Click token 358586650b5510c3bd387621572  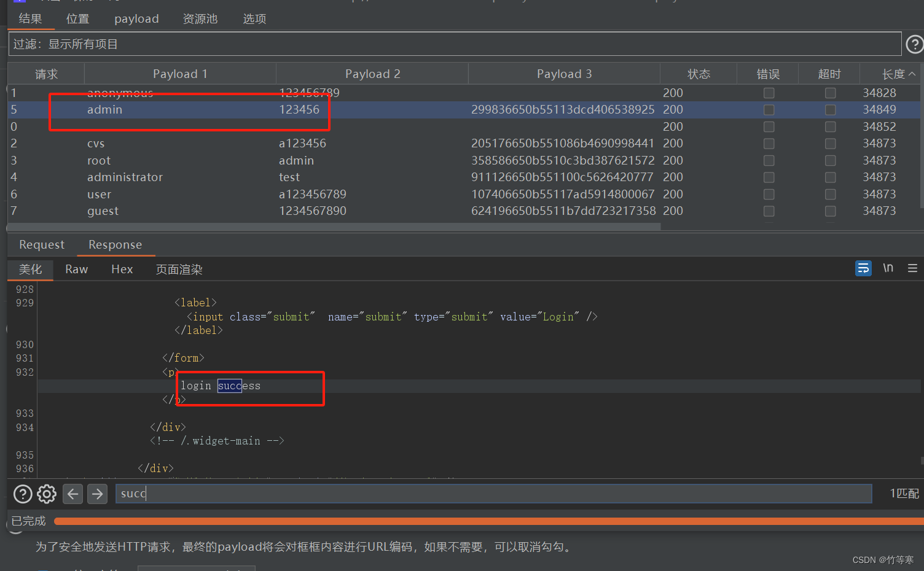tap(563, 160)
